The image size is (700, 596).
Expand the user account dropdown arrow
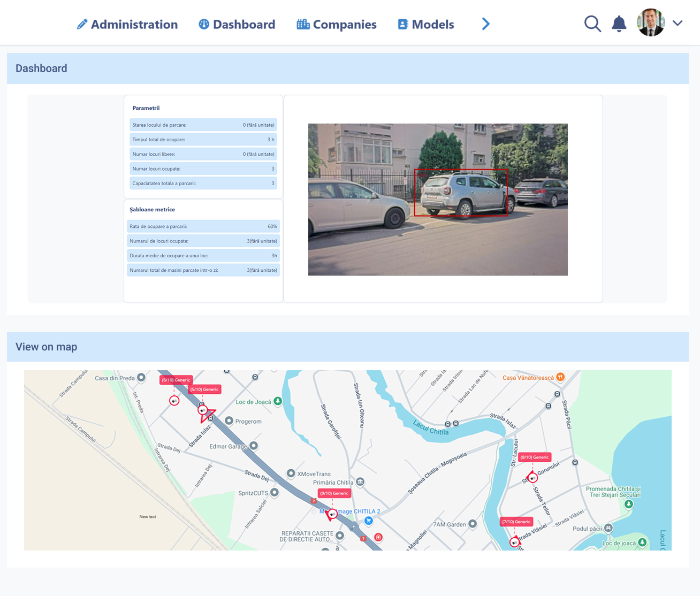(x=678, y=23)
